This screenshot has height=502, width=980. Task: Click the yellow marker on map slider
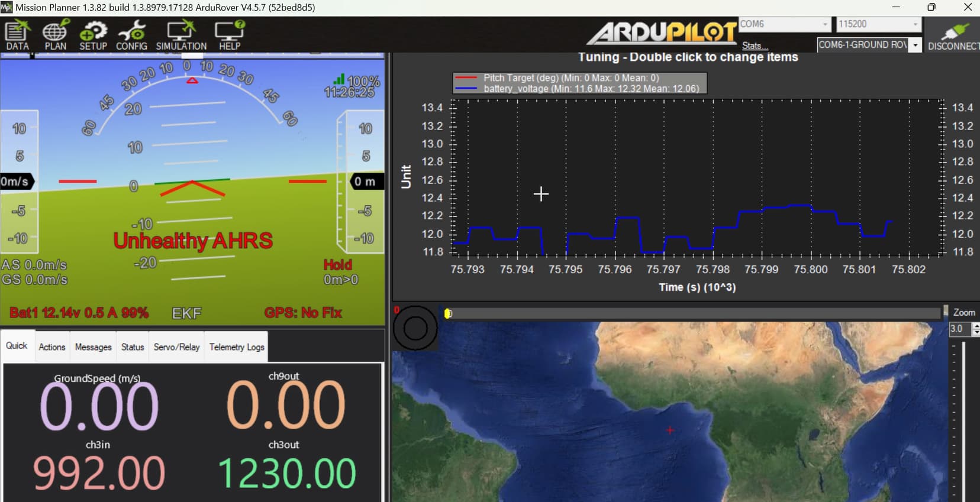tap(448, 313)
